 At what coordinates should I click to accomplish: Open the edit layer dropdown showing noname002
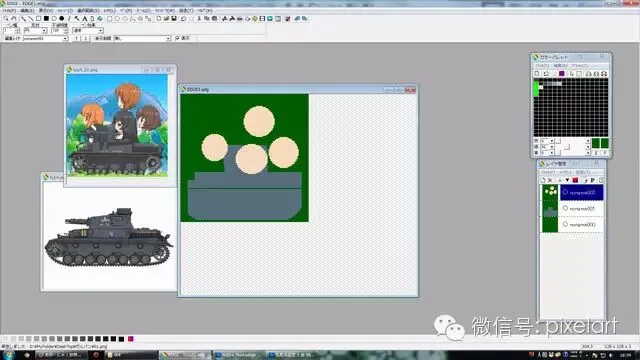(65, 38)
